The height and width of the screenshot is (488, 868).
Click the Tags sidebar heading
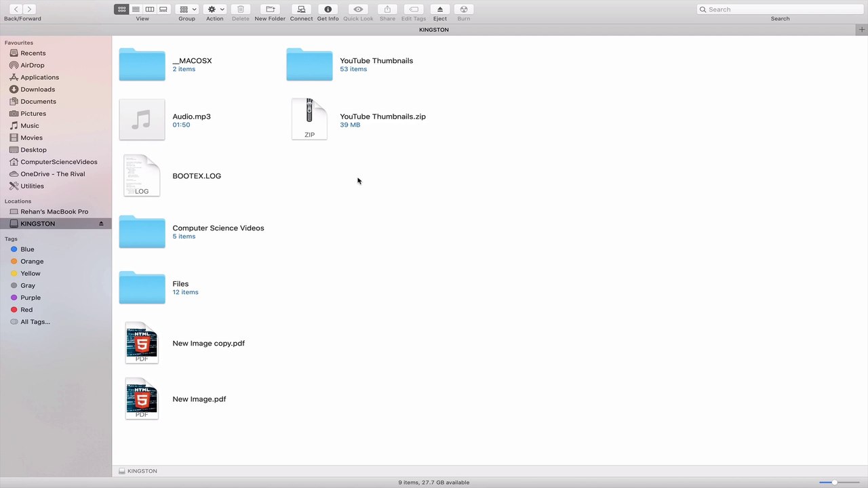11,239
